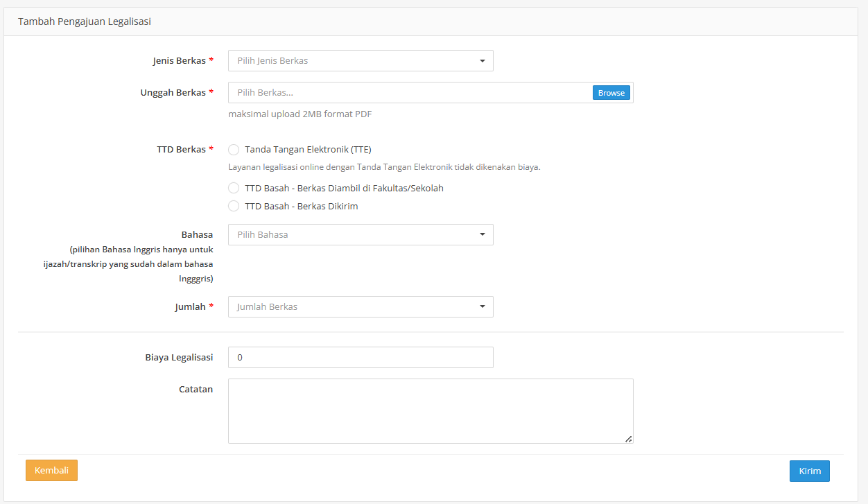This screenshot has width=868, height=504.
Task: Submit the form with Kirim button
Action: (809, 471)
